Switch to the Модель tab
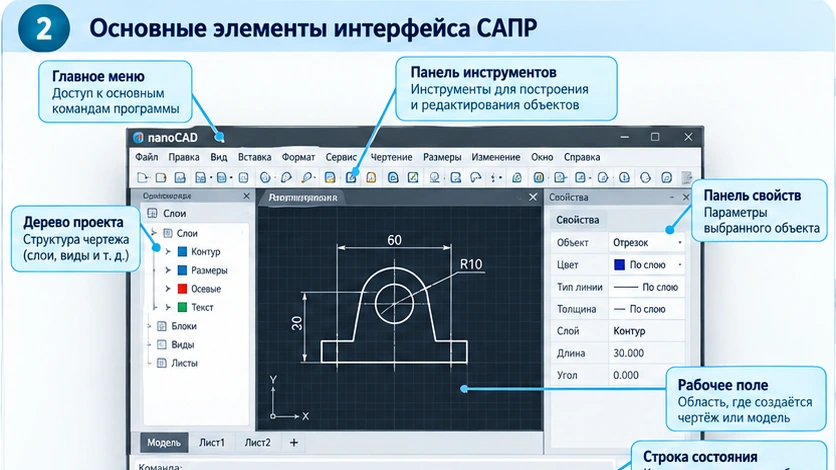836x470 pixels. point(164,442)
